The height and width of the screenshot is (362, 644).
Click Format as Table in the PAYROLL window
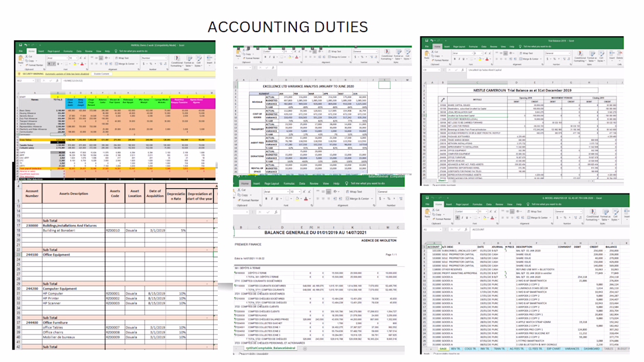(189, 61)
